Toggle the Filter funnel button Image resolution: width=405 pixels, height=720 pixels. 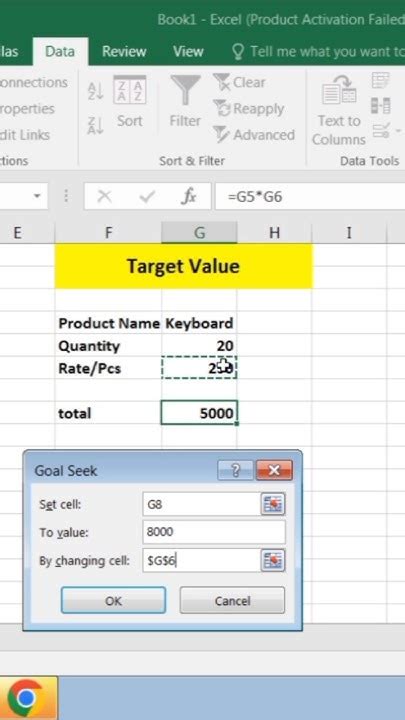pyautogui.click(x=185, y=102)
